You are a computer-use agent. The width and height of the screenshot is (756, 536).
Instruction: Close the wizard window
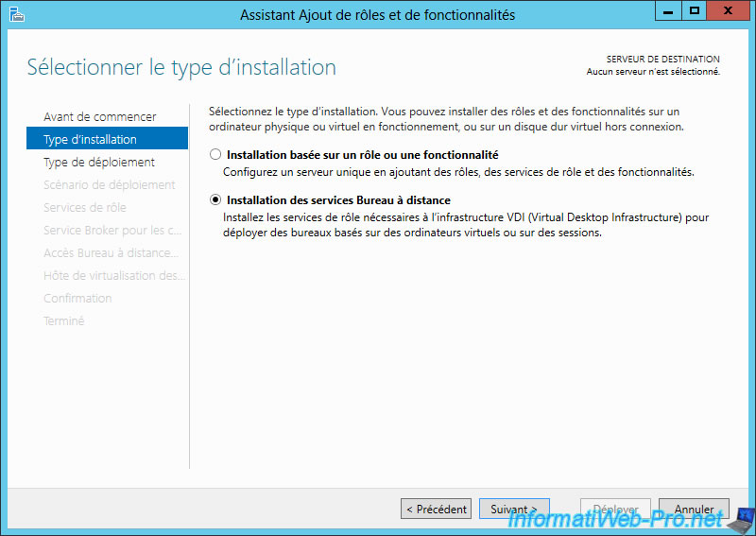(x=728, y=11)
